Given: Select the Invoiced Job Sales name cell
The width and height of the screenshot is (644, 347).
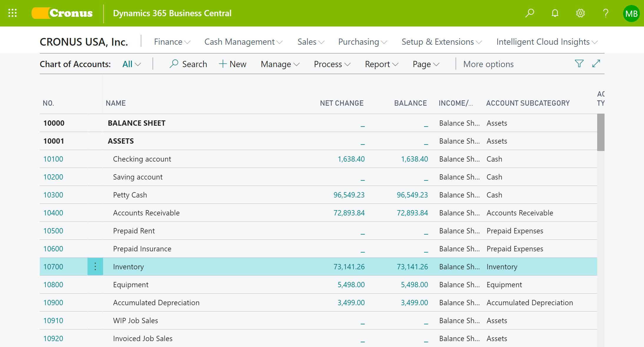Looking at the screenshot, I should coord(143,338).
